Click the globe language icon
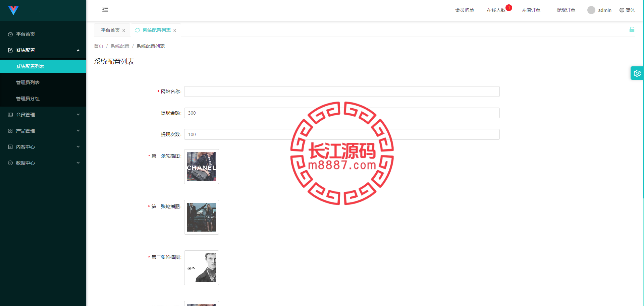This screenshot has width=644, height=306. click(622, 10)
